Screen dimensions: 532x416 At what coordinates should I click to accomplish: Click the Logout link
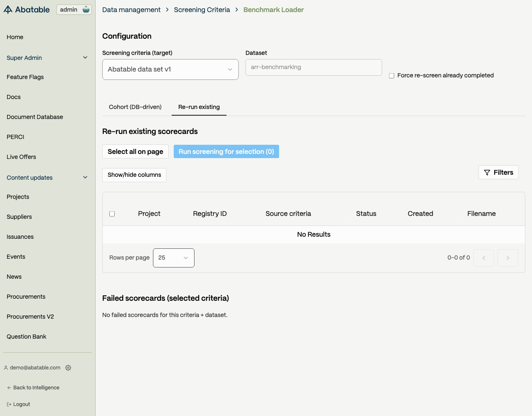click(x=19, y=404)
